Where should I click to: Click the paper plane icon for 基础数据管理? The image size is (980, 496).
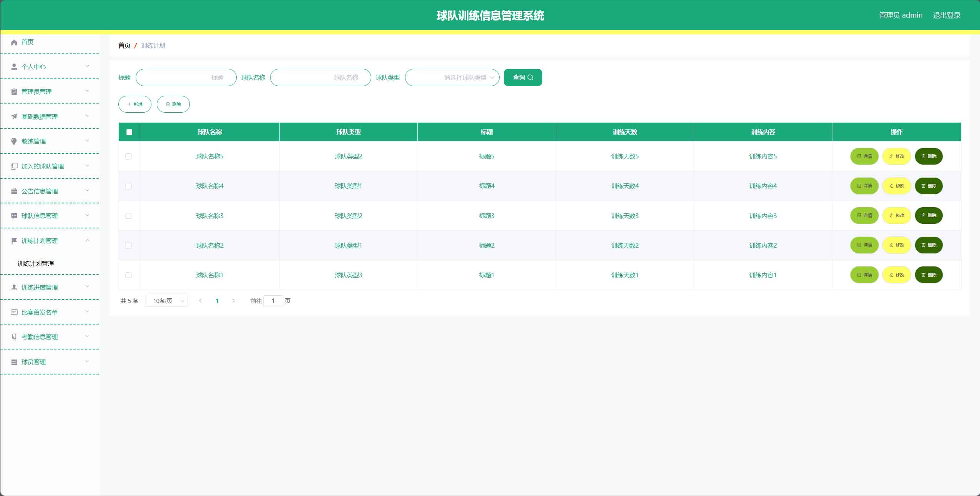[x=14, y=117]
